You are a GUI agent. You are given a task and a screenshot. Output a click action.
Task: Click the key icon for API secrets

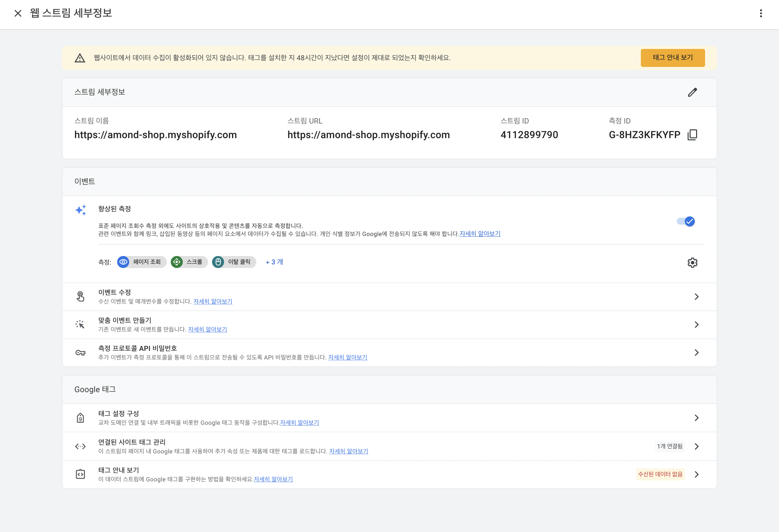pos(80,353)
